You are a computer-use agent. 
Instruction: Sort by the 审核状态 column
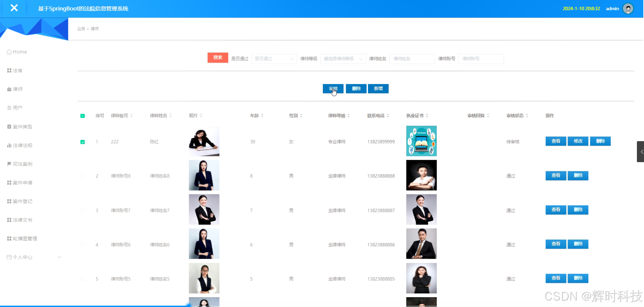(x=526, y=116)
